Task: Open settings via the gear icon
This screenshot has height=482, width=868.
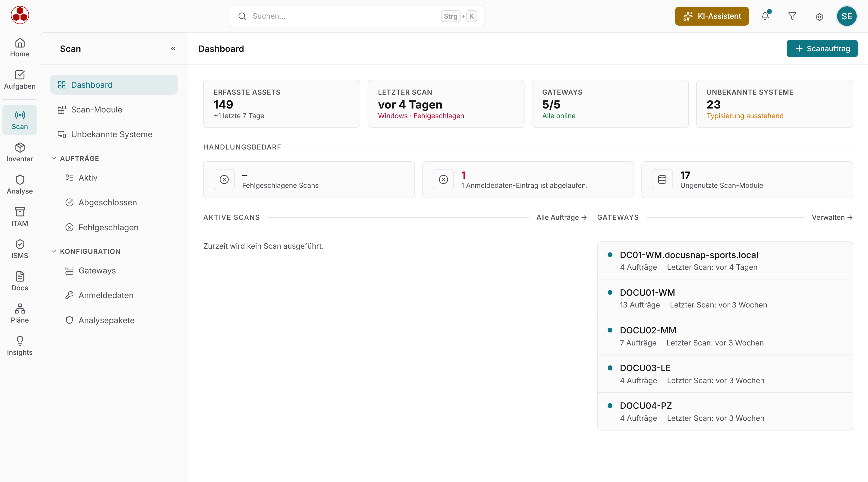Action: click(x=819, y=16)
